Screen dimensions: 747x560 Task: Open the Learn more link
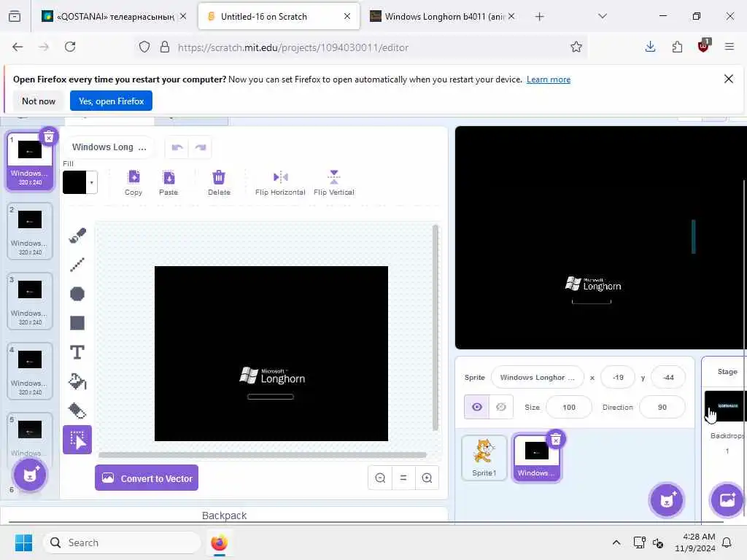549,79
